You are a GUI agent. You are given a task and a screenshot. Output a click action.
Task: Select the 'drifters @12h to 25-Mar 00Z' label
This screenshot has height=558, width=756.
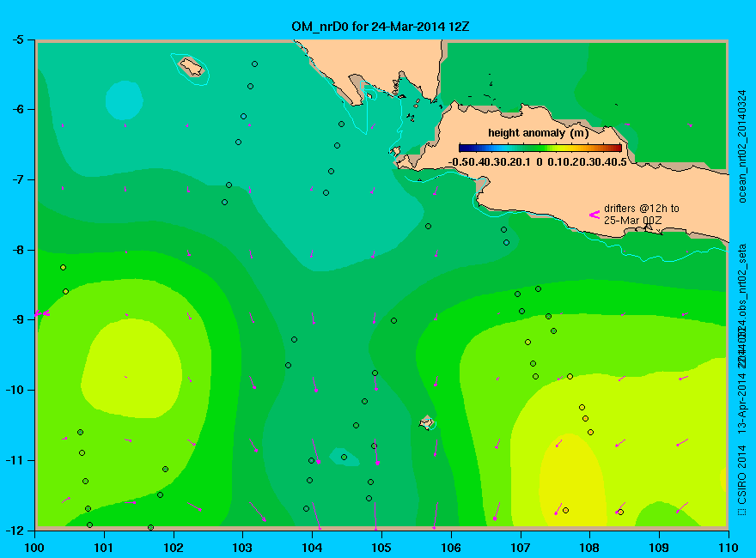(641, 215)
